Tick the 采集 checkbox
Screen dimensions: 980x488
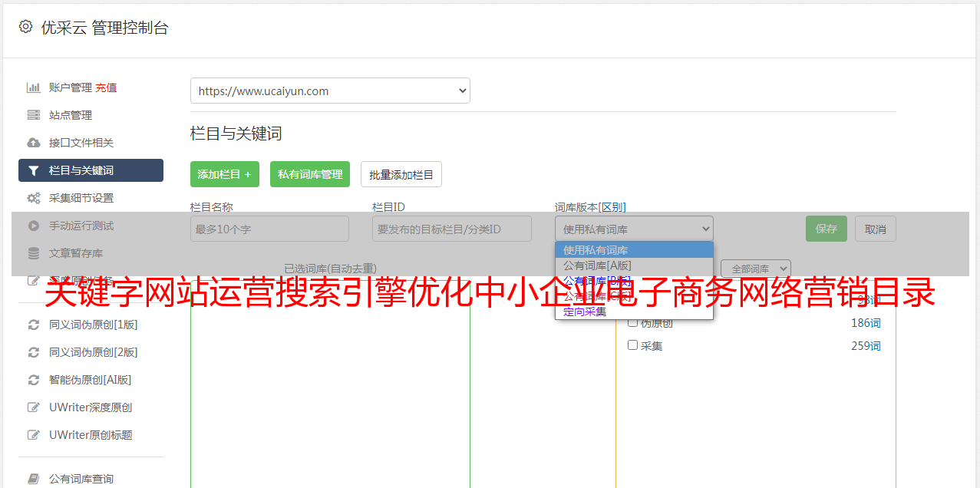pyautogui.click(x=633, y=345)
